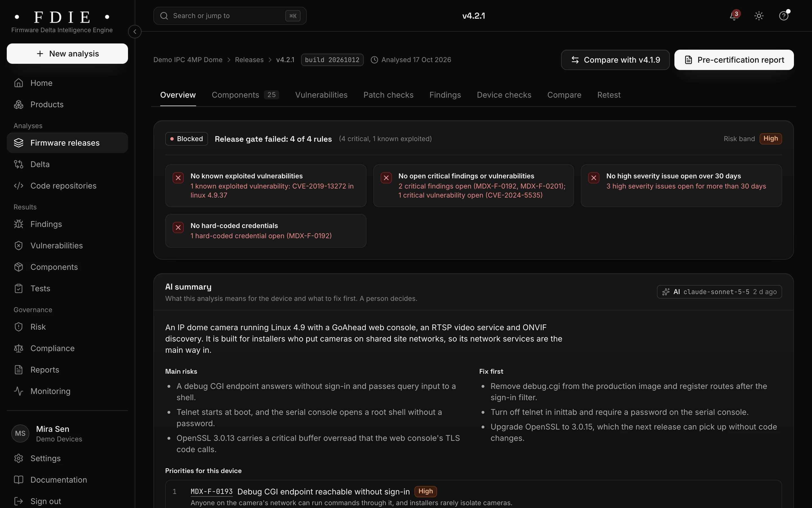
Task: Open Monitoring in sidebar
Action: tap(67, 391)
